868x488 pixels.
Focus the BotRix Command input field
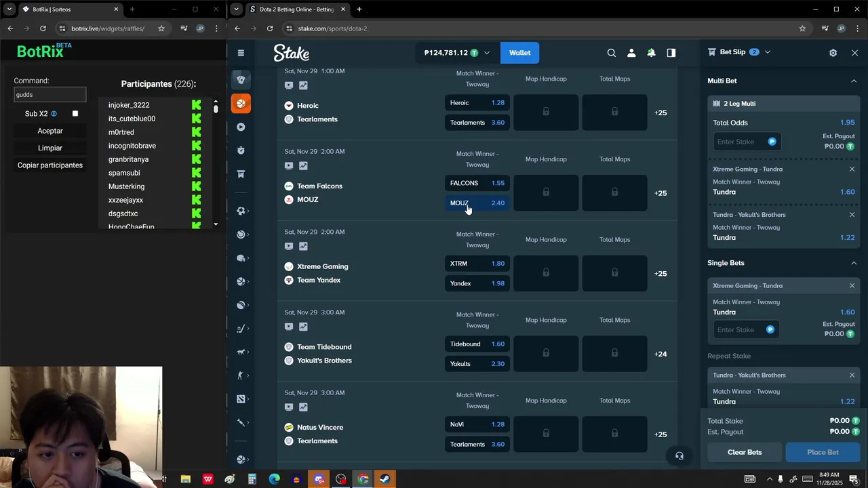(50, 95)
